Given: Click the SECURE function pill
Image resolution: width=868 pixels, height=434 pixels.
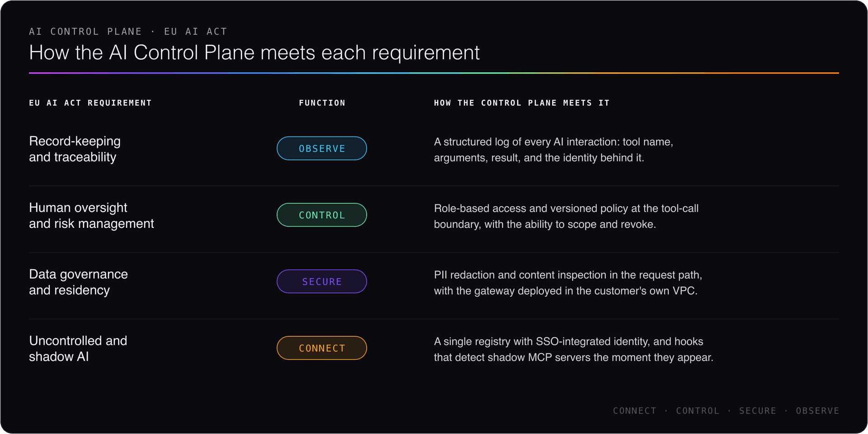Looking at the screenshot, I should tap(321, 281).
